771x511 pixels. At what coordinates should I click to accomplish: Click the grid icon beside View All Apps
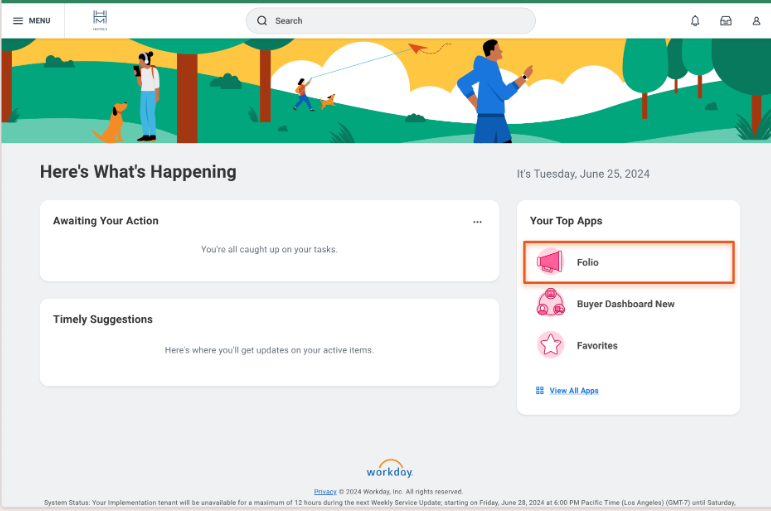[539, 391]
